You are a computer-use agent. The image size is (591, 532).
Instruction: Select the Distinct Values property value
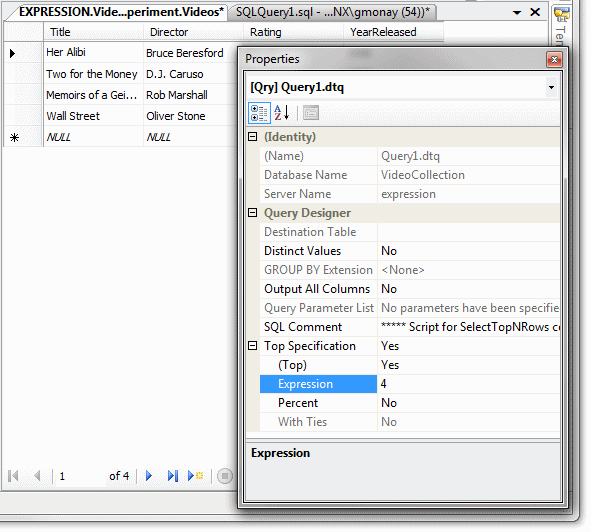click(469, 251)
